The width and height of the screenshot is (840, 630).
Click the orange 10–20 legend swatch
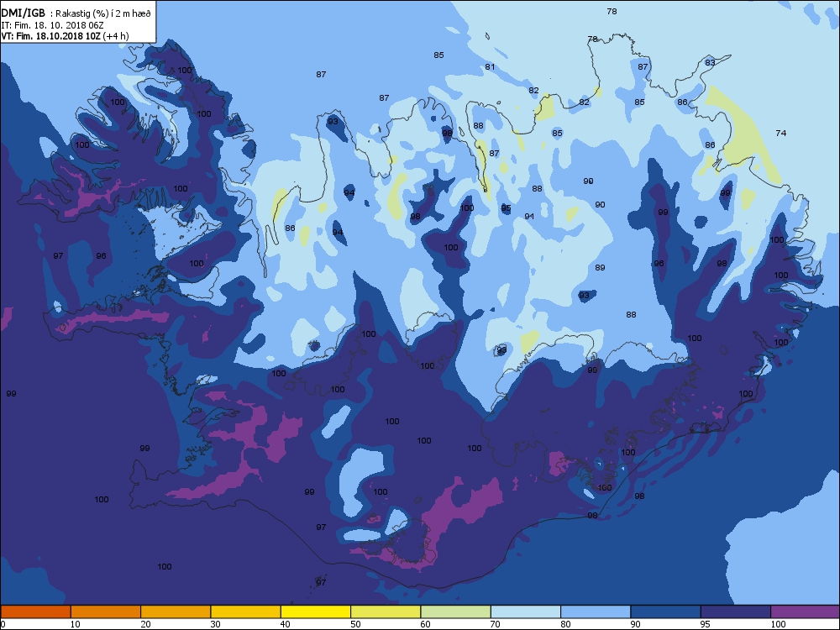pyautogui.click(x=106, y=612)
